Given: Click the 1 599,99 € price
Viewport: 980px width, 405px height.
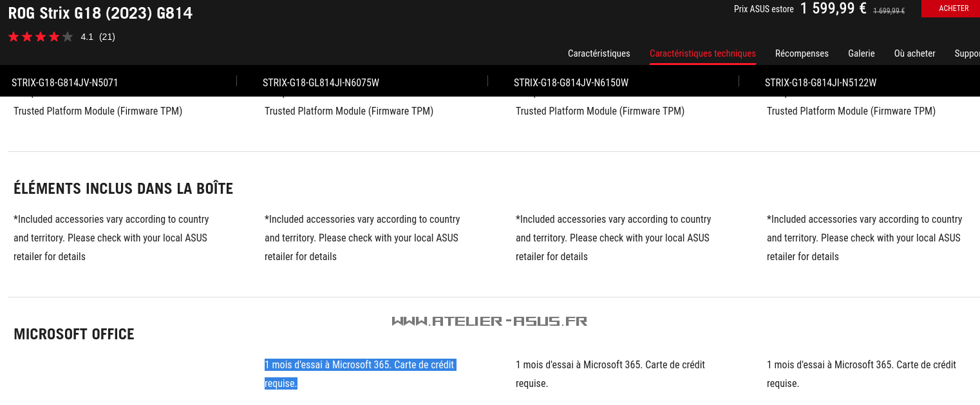Looking at the screenshot, I should click(833, 8).
